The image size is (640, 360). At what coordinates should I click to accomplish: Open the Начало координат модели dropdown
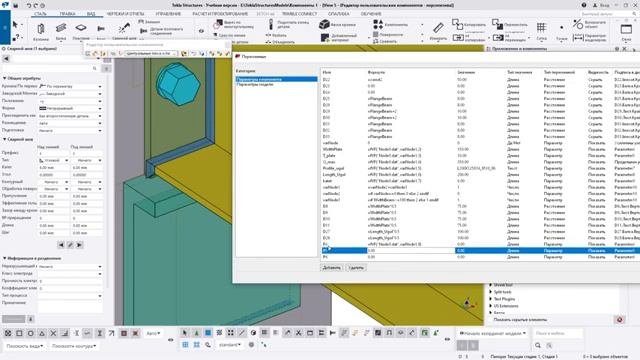tap(493, 333)
